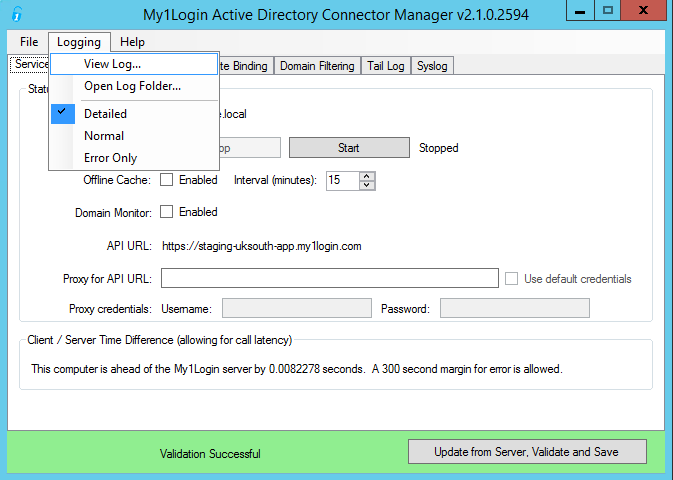Choose Open Log Folder... menu entry
Screen dimensions: 673x480
click(134, 86)
